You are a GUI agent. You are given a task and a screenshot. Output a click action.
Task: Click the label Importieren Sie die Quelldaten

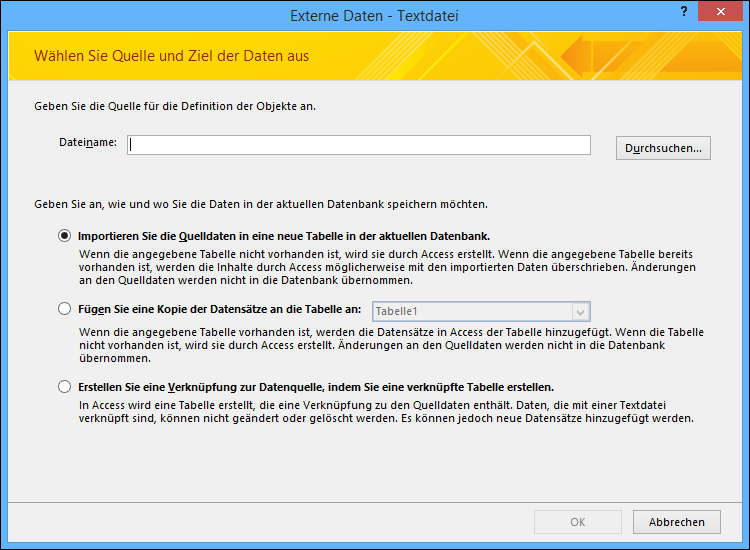[x=284, y=236]
